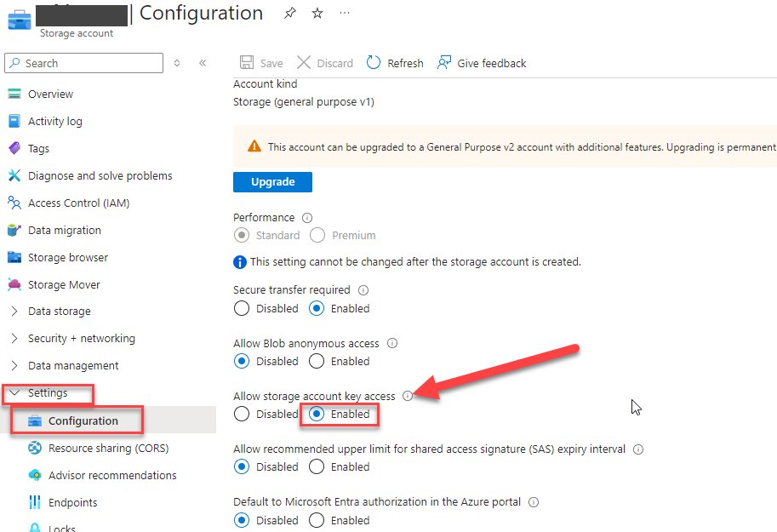Screen dimensions: 777x532
Task: Show info for Allow storage account key access
Action: [408, 396]
